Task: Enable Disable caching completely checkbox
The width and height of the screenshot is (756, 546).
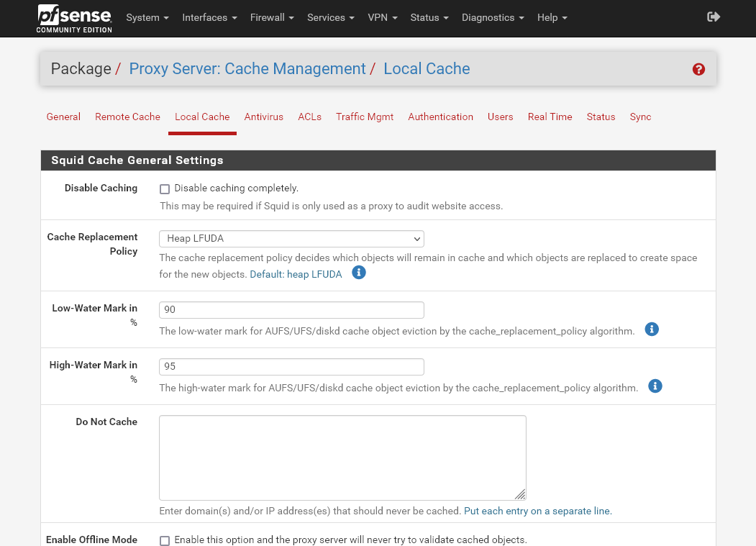Action: [165, 189]
